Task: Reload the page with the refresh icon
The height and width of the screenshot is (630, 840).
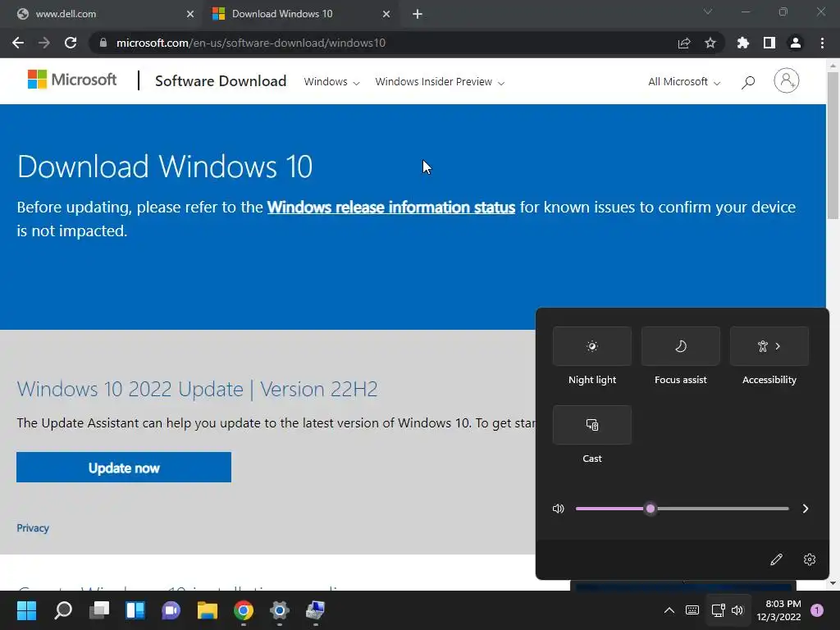Action: point(71,43)
